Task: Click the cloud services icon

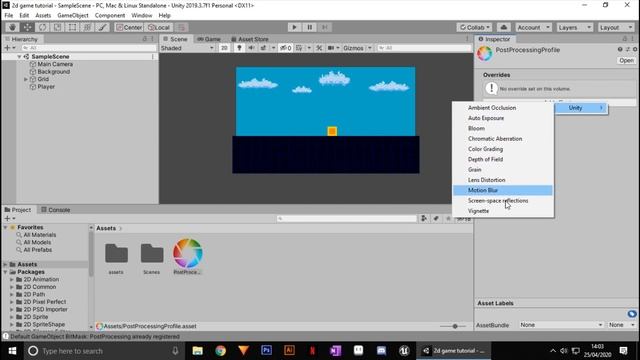Action: coord(504,27)
